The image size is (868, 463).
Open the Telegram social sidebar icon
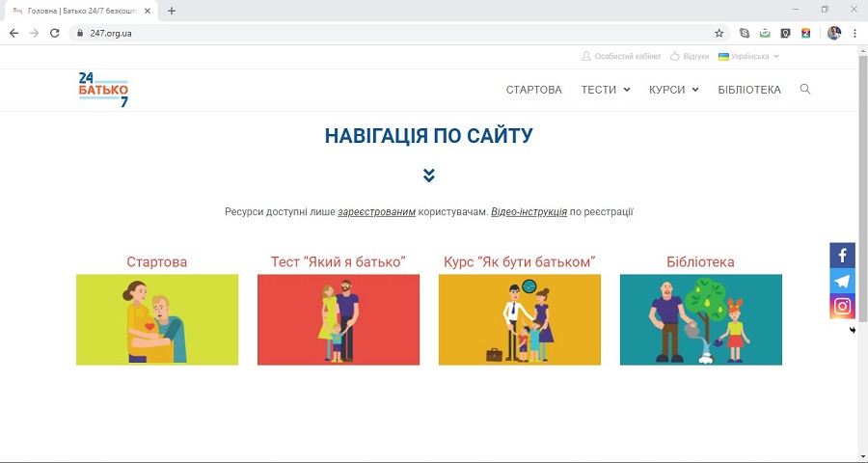tap(842, 281)
